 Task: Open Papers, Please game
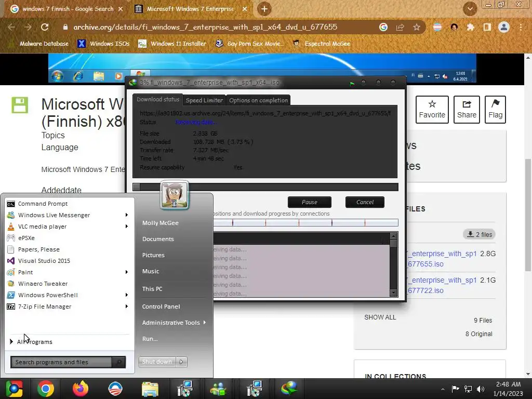(38, 249)
